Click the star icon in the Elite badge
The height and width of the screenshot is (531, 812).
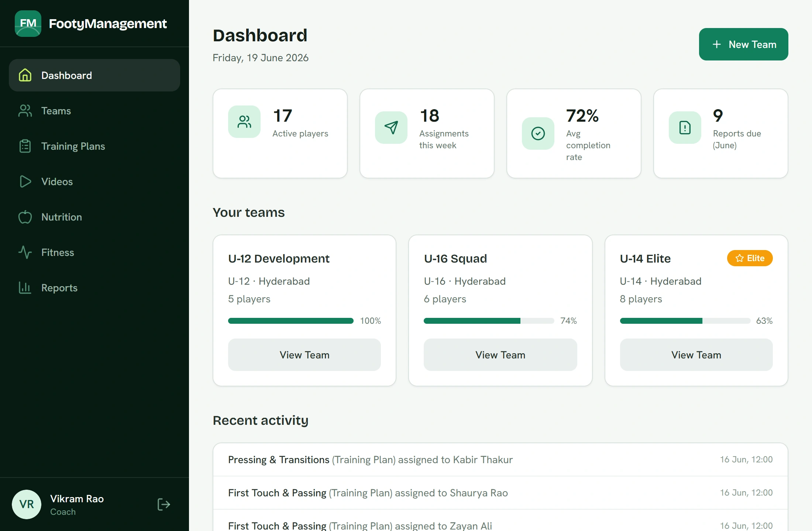(x=740, y=258)
